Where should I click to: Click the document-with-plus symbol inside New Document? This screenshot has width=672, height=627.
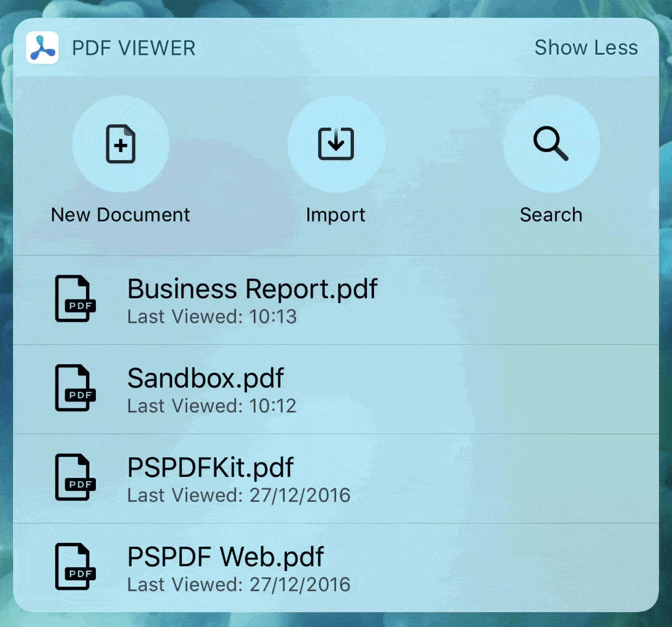click(x=121, y=143)
